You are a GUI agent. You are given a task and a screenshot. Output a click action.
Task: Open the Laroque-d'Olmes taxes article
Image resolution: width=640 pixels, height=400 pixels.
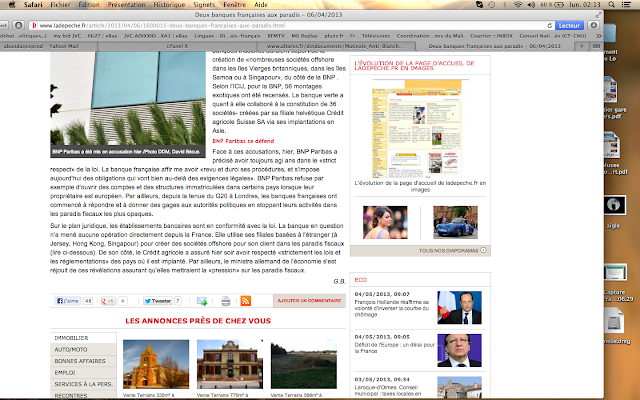click(x=388, y=390)
